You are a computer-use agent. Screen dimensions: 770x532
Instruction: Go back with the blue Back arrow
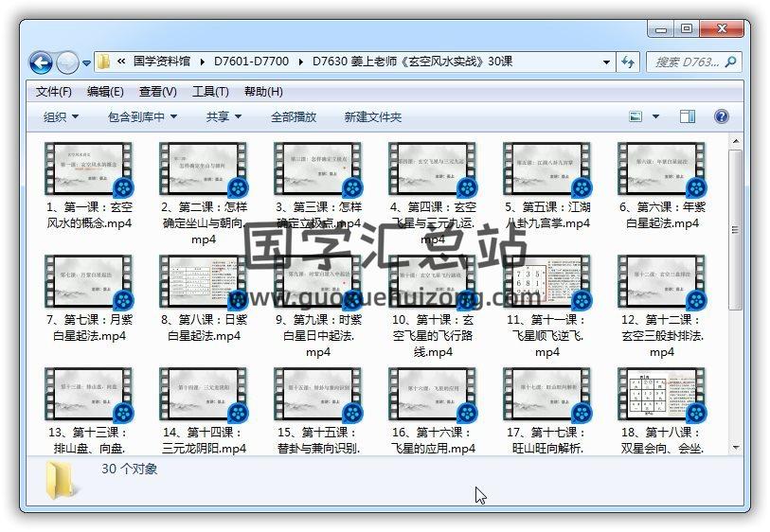(x=41, y=62)
